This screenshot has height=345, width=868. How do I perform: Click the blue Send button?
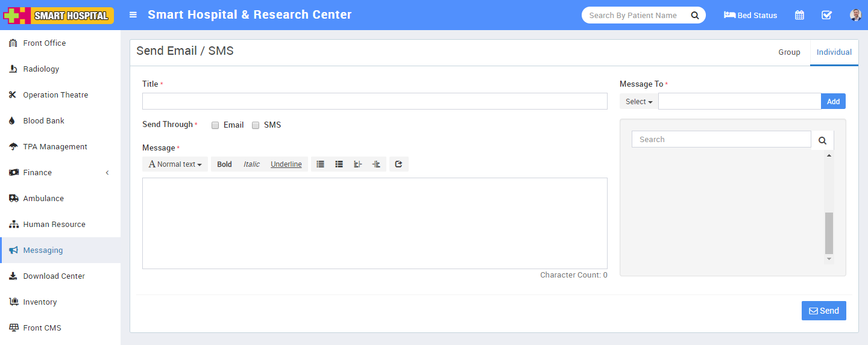823,311
